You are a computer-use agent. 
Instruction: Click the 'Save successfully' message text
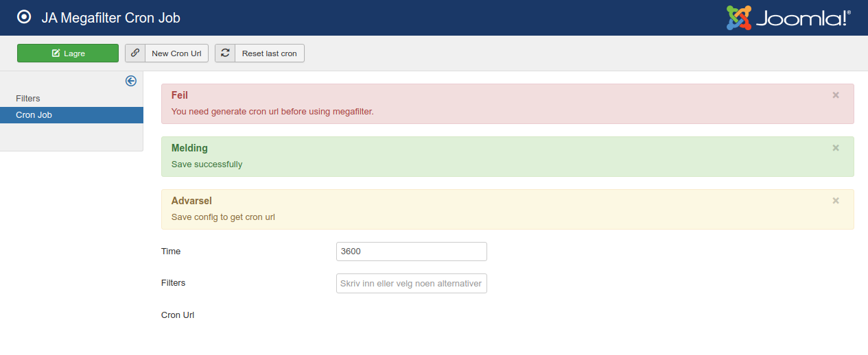tap(207, 164)
